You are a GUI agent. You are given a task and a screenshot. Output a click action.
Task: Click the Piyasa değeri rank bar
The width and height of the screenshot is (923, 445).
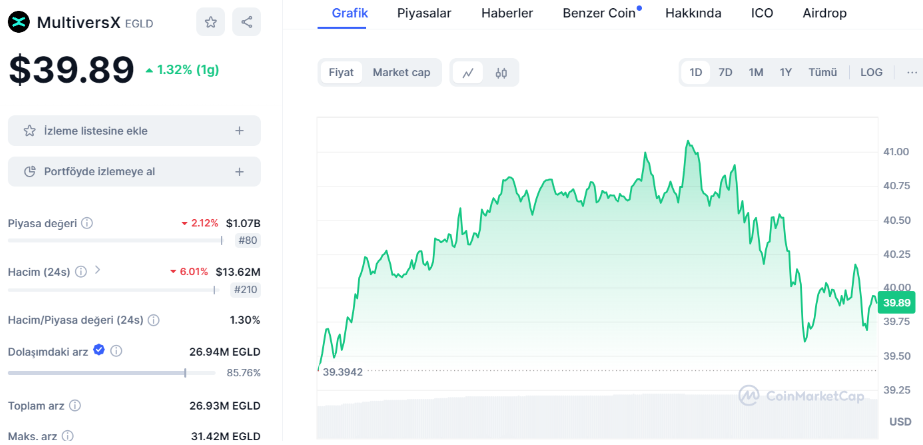tap(115, 240)
